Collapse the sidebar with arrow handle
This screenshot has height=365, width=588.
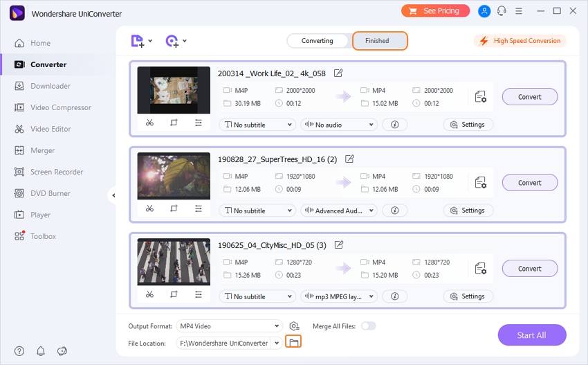click(113, 195)
